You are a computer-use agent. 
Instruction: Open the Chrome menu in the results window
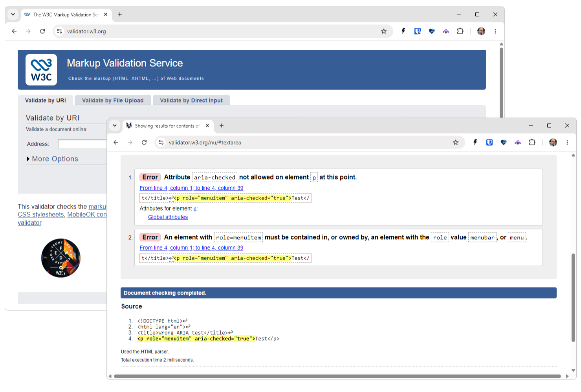[567, 143]
